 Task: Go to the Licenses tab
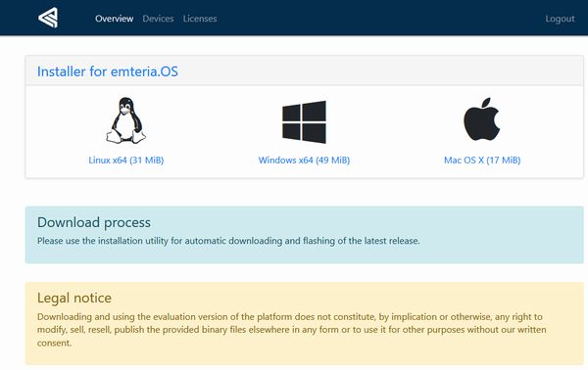coord(200,19)
